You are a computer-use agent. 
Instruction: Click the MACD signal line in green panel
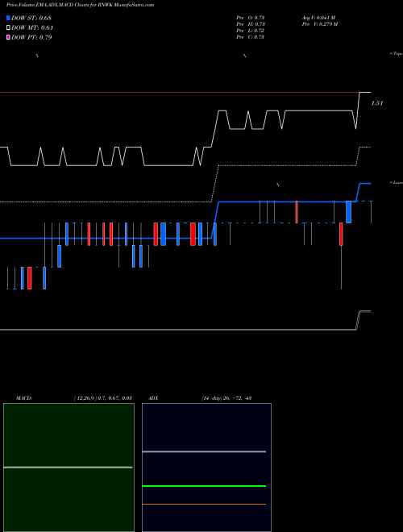coord(68,468)
